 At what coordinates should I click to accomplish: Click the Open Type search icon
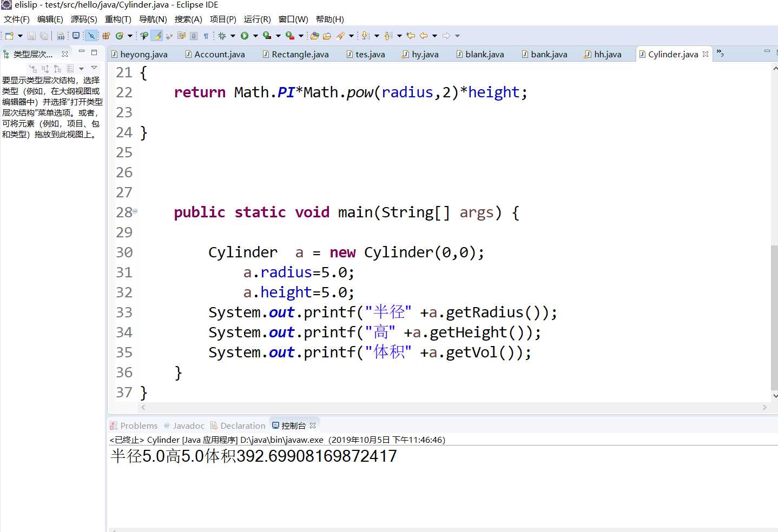[x=144, y=36]
